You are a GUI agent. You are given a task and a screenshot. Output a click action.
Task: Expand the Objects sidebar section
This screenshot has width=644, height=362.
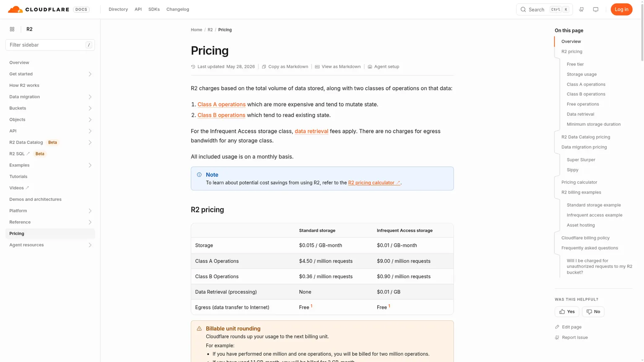click(x=90, y=119)
